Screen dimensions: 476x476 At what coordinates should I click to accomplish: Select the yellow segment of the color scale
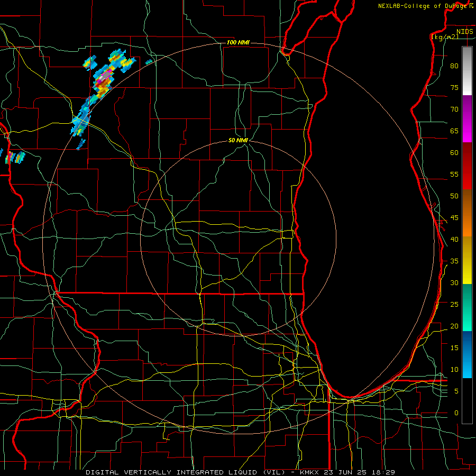tap(467, 260)
